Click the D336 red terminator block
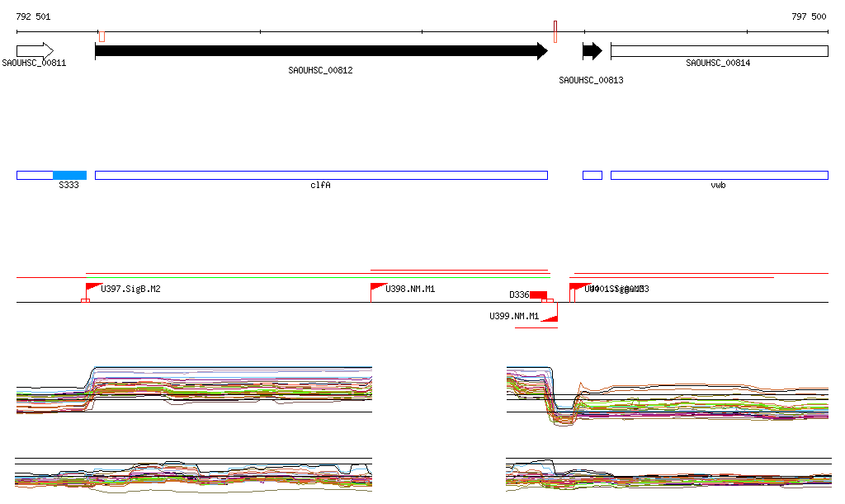The image size is (845, 504). [x=538, y=294]
